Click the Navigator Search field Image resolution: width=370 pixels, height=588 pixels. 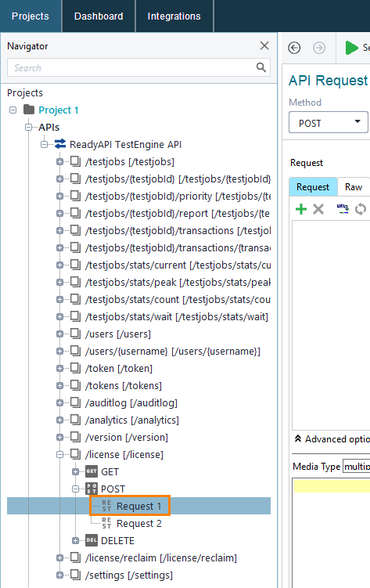pos(138,67)
